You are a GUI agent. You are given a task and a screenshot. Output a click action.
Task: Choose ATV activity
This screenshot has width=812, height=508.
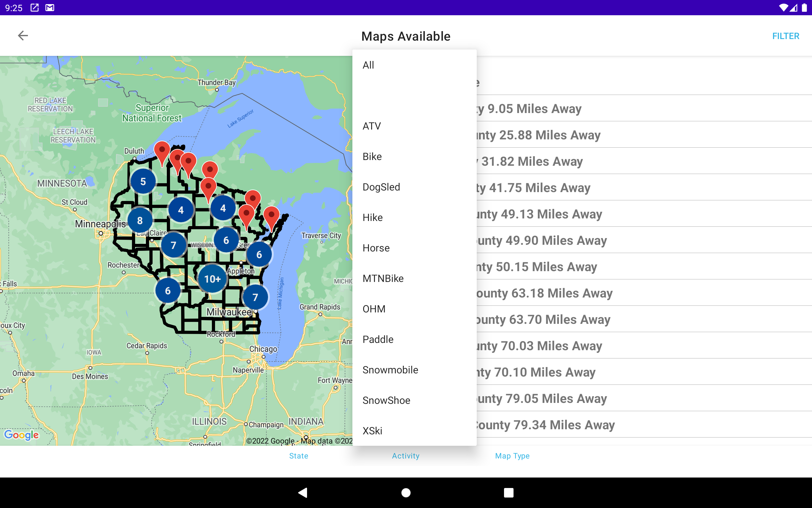tap(414, 126)
